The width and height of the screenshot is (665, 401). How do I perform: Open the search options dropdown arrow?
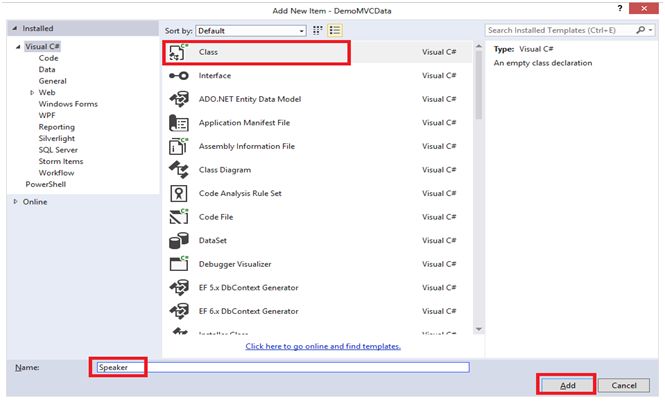point(650,30)
